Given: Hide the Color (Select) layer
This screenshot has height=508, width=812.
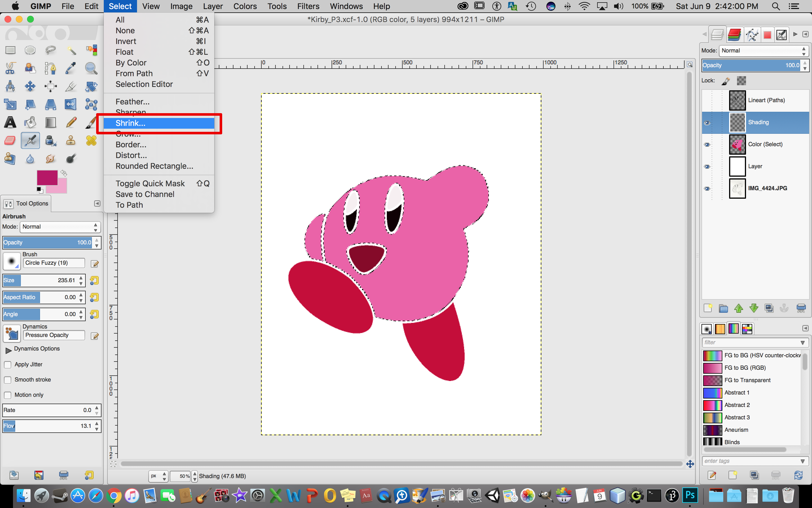Looking at the screenshot, I should click(707, 145).
